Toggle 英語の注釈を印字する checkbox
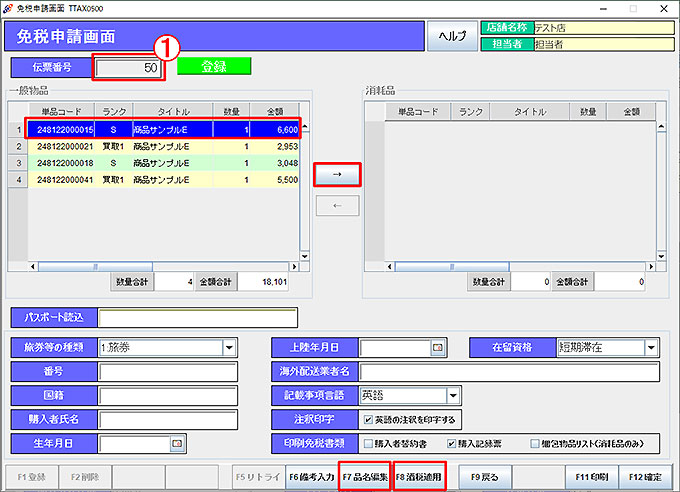This screenshot has width=680, height=492. pos(368,419)
